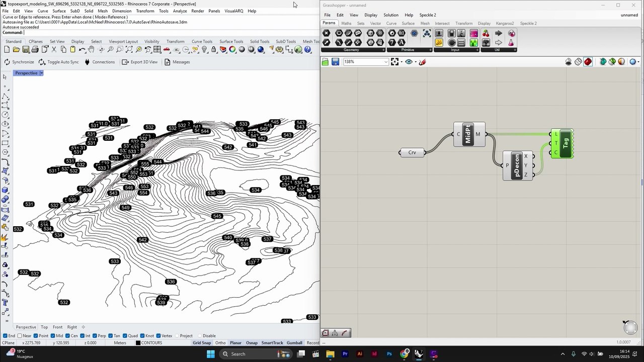Click the Save floppy icon in Rhino toolbar

(25, 49)
